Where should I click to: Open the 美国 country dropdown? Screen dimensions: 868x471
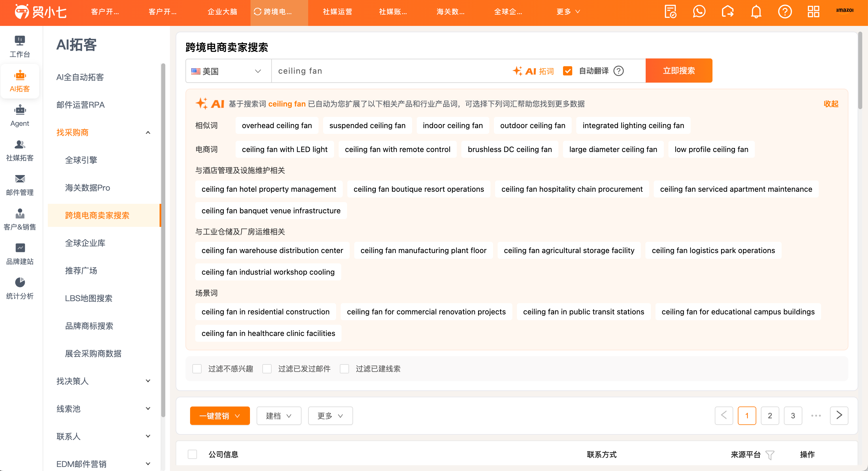coord(228,71)
